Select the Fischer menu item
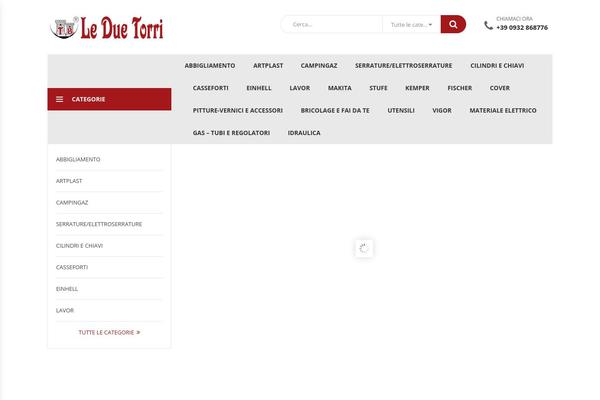Viewport: 600px width, 400px height. point(460,88)
